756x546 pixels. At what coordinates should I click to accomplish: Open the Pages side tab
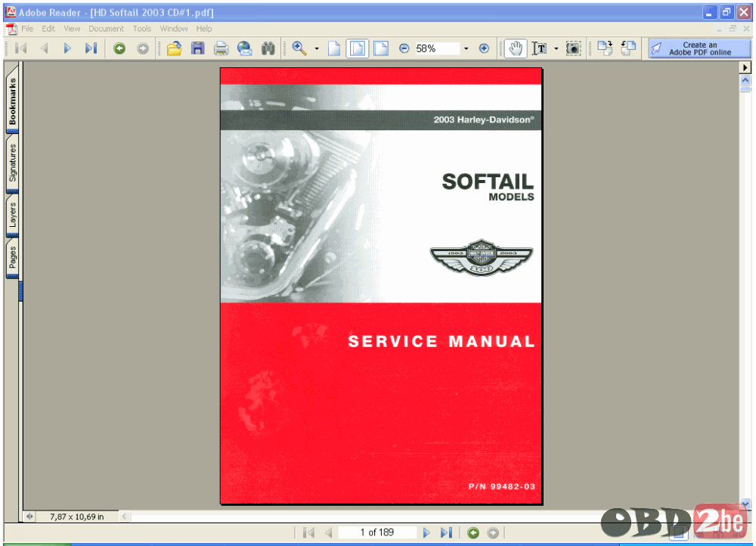click(13, 258)
